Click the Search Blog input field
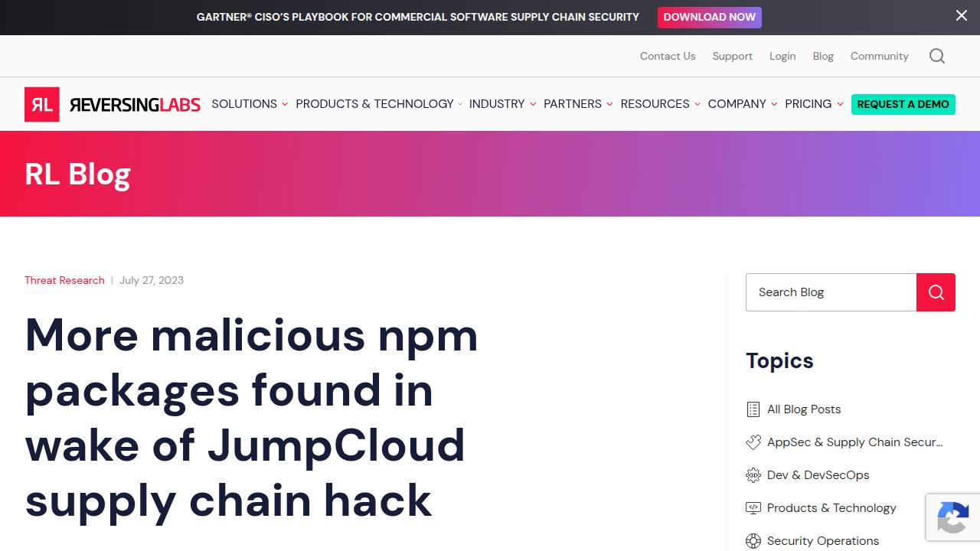This screenshot has width=980, height=551. [x=831, y=292]
